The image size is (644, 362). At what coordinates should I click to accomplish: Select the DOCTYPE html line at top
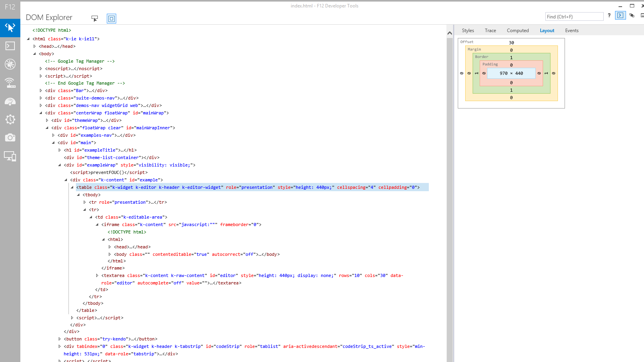52,30
